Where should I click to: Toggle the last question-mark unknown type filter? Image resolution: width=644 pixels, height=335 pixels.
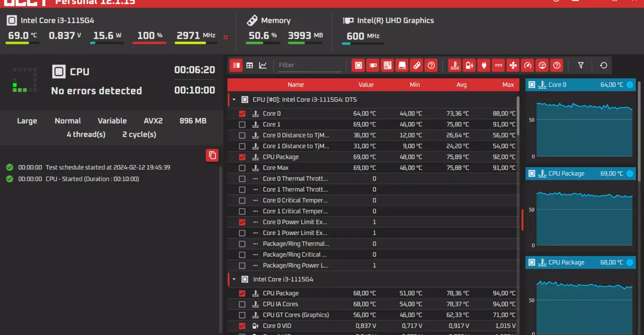[x=556, y=65]
